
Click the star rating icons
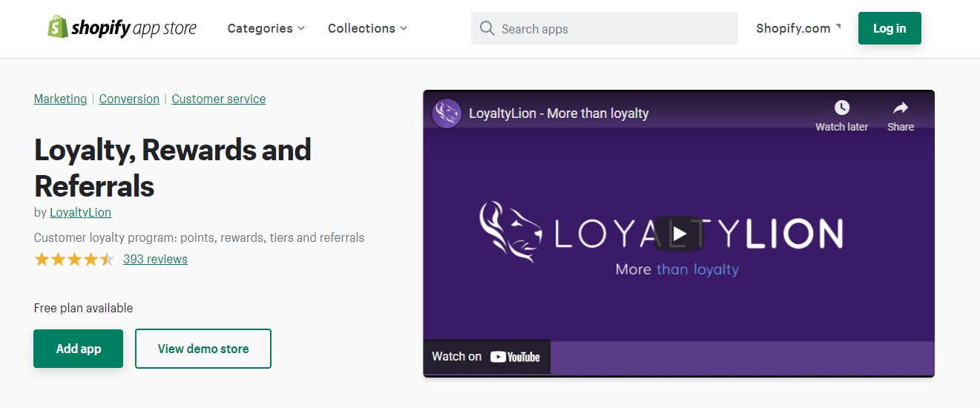click(x=74, y=259)
